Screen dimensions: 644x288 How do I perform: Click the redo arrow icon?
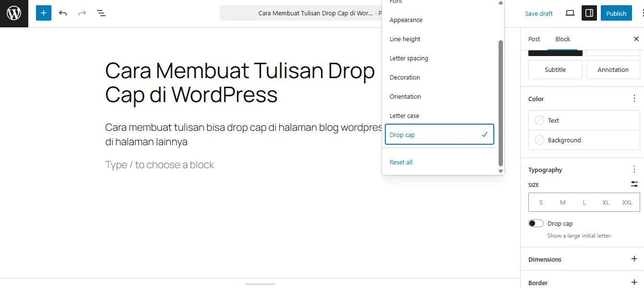[82, 13]
